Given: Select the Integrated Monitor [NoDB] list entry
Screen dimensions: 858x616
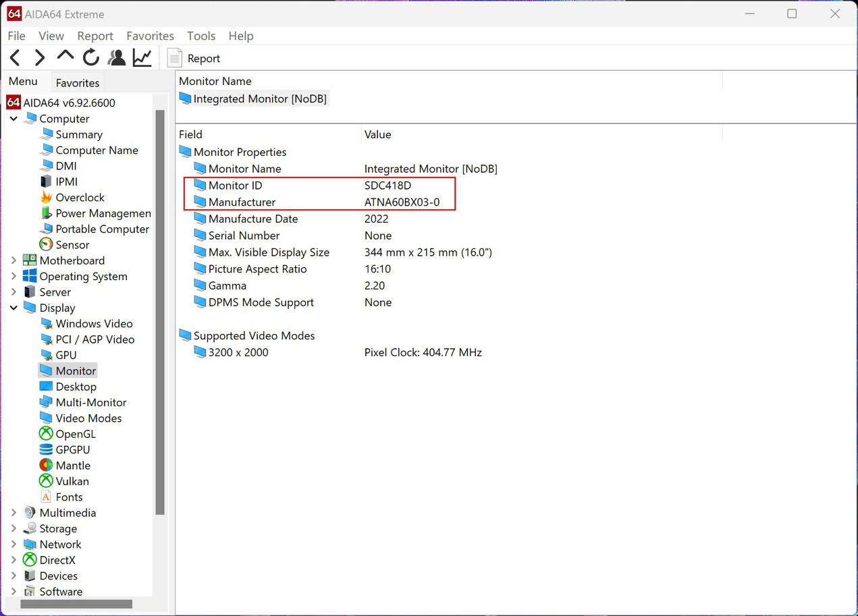Looking at the screenshot, I should pos(252,99).
